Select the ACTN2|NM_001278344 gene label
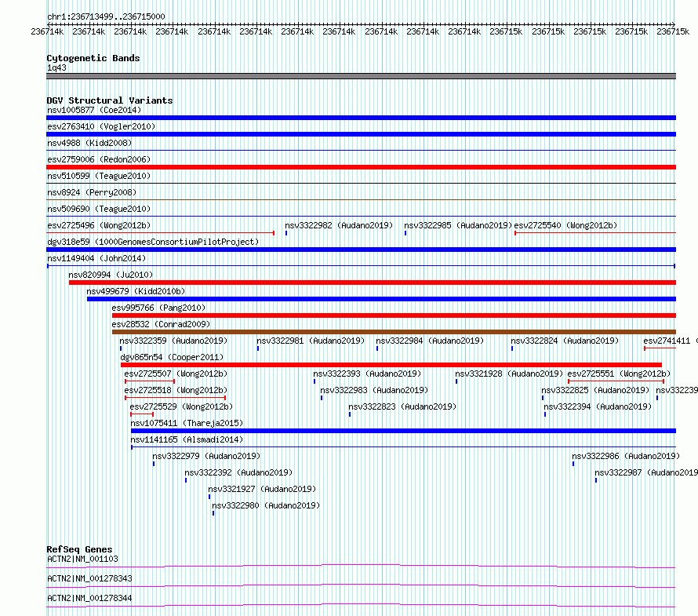This screenshot has width=698, height=616. [89, 598]
